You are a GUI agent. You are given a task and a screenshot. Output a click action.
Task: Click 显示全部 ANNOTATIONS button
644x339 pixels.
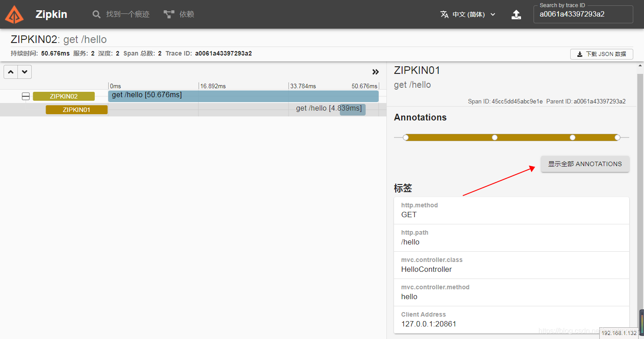coord(585,164)
